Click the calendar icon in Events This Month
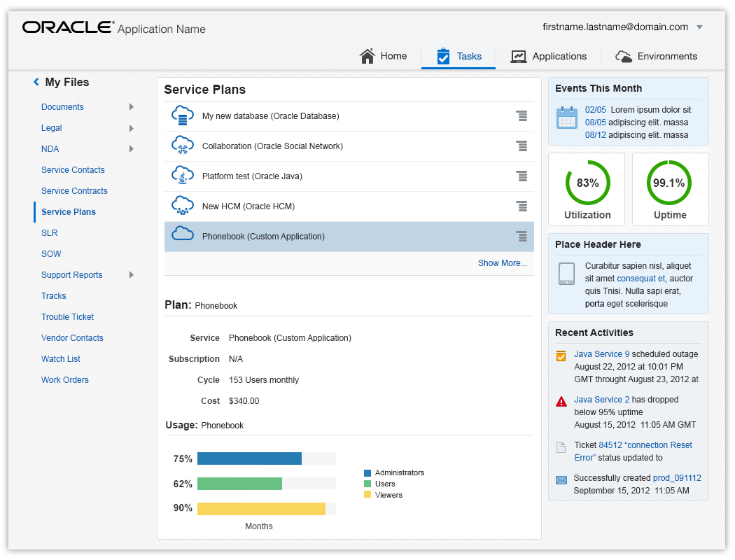This screenshot has width=735, height=560. 567,117
